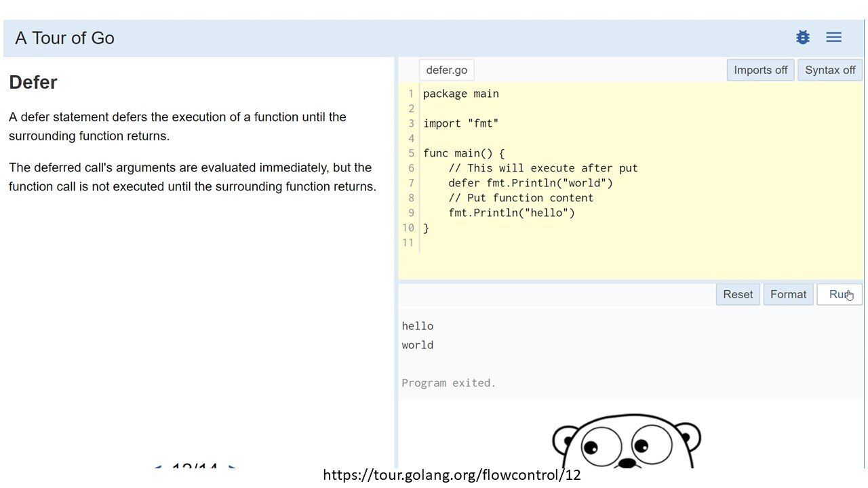Toggle the Imports off button
Screen dimensions: 868x488
761,70
